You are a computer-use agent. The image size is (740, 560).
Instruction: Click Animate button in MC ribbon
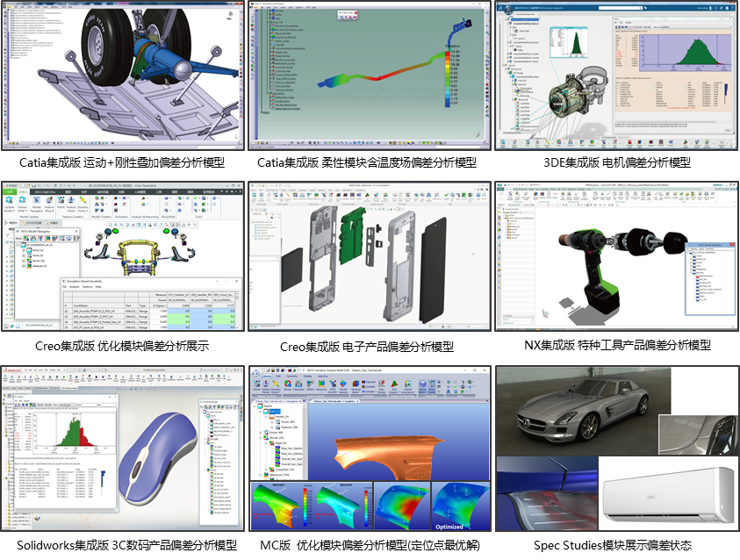(369, 387)
